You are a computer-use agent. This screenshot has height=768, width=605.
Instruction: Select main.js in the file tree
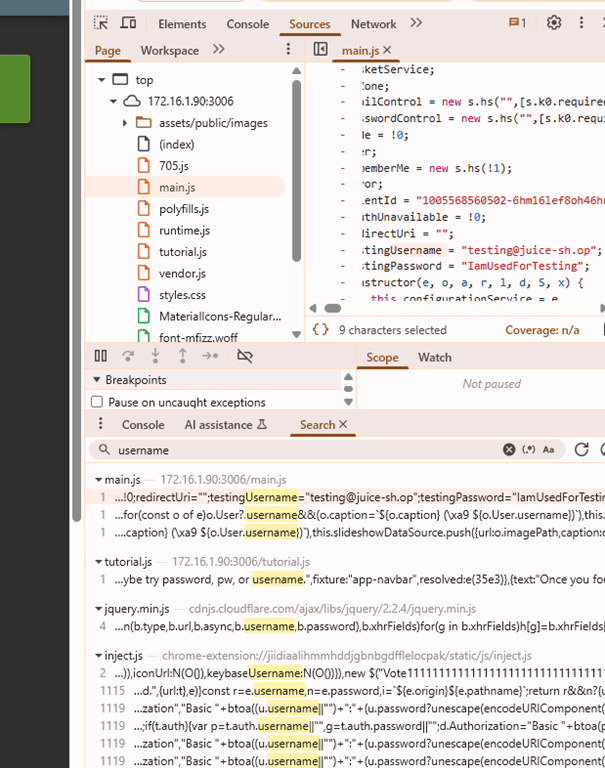click(x=177, y=188)
